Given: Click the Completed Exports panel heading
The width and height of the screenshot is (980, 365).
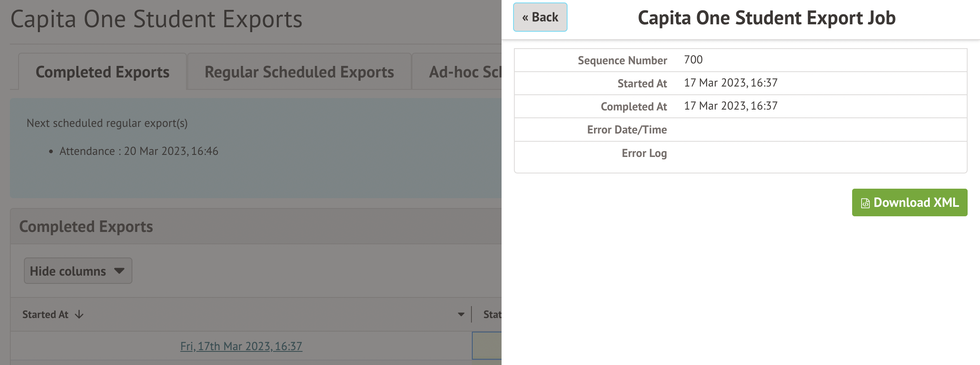Looking at the screenshot, I should (x=86, y=227).
